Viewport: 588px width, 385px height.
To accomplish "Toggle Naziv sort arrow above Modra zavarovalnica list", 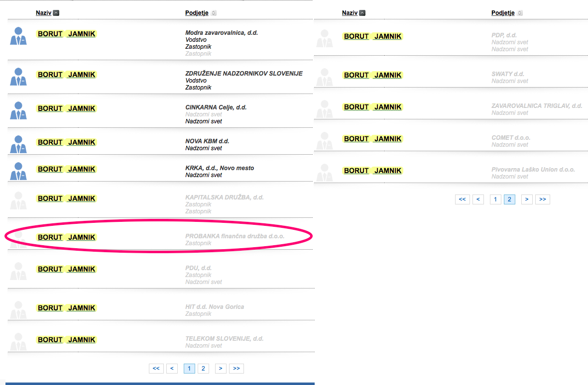I will (56, 13).
